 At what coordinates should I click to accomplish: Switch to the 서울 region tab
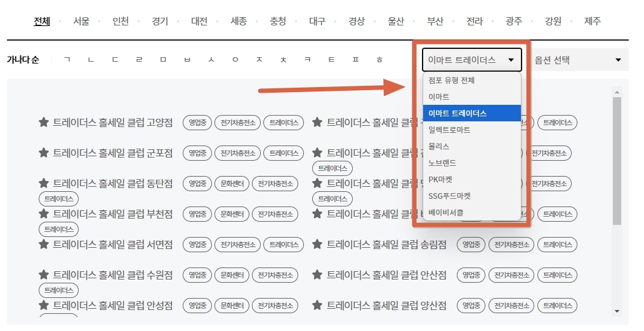pos(81,20)
